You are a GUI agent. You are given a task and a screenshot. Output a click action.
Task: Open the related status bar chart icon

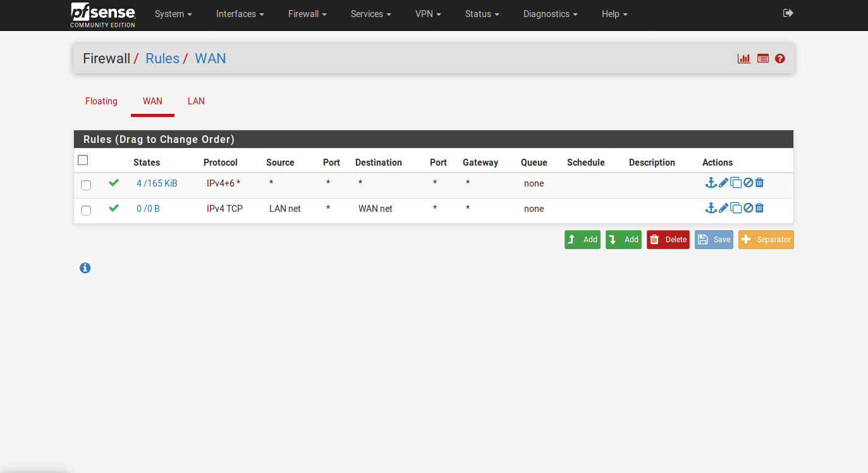[x=743, y=59]
